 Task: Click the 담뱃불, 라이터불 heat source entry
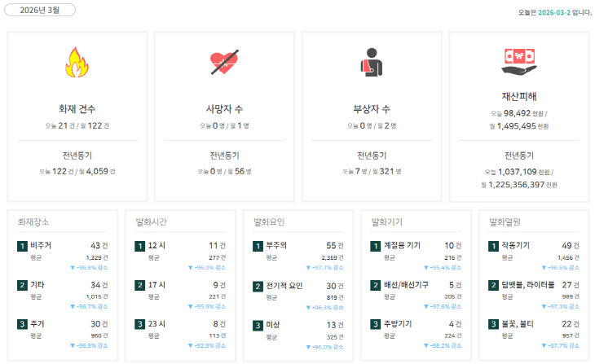(x=527, y=285)
